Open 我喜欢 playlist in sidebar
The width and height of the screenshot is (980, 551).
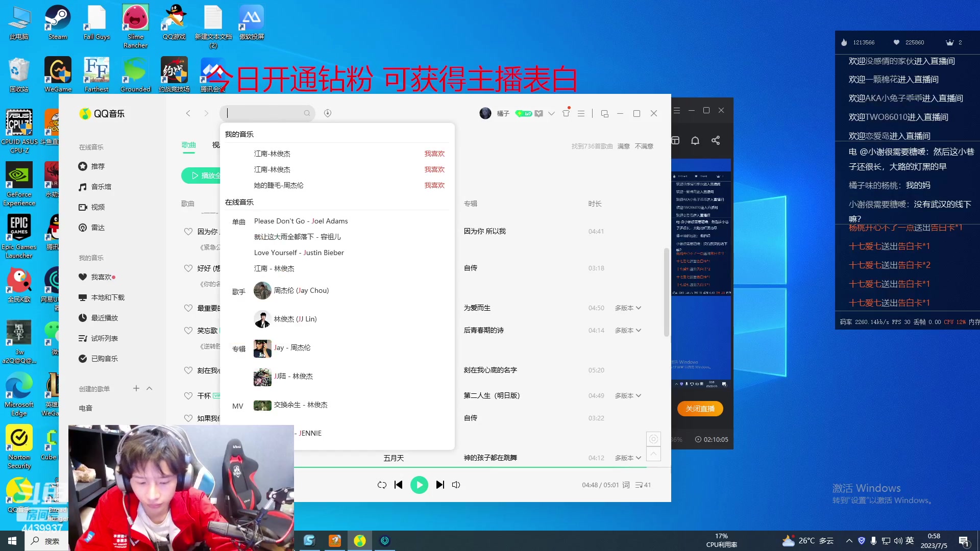pyautogui.click(x=97, y=277)
